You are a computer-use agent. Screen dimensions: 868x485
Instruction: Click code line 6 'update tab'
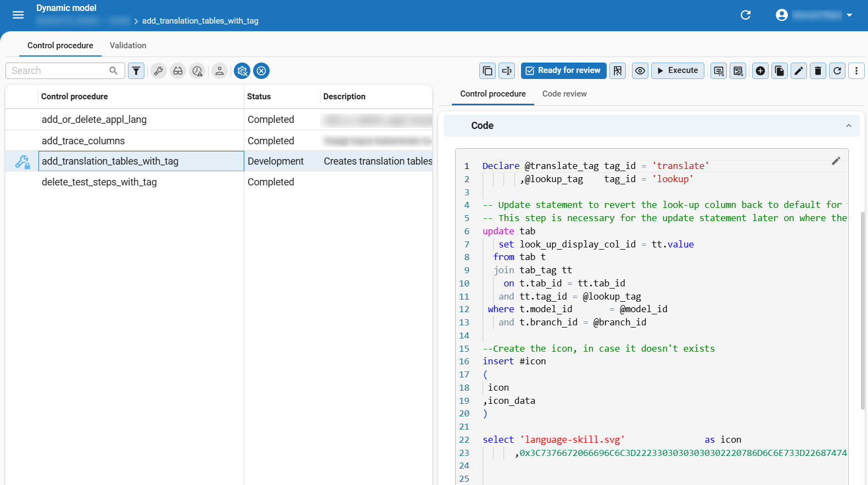[509, 231]
